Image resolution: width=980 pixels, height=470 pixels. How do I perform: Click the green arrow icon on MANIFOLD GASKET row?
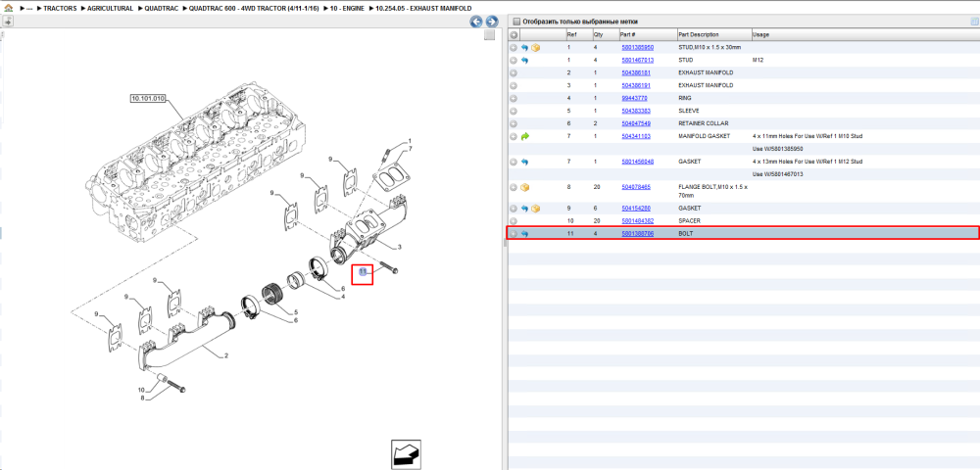pos(524,136)
